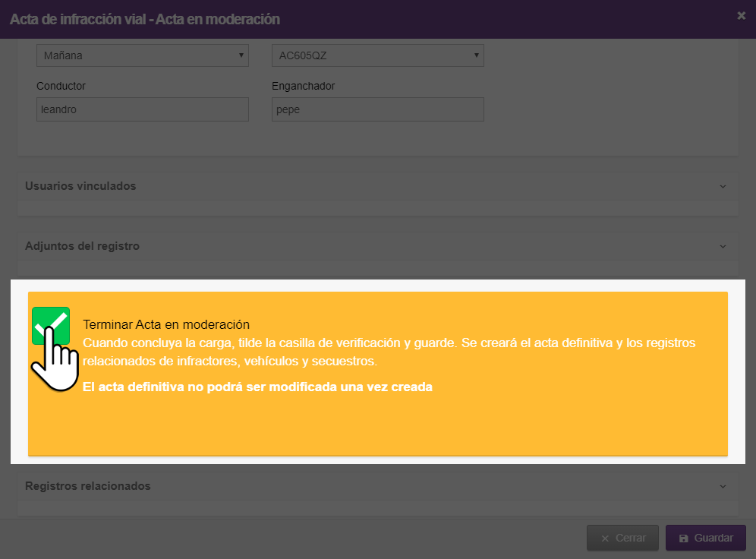Expand Registros relacionados via its chevron

[723, 487]
